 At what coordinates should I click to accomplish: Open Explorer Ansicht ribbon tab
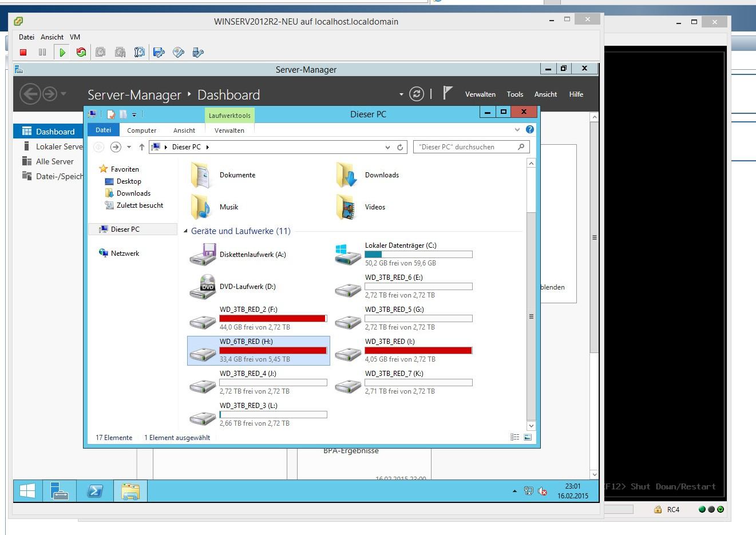pos(184,130)
